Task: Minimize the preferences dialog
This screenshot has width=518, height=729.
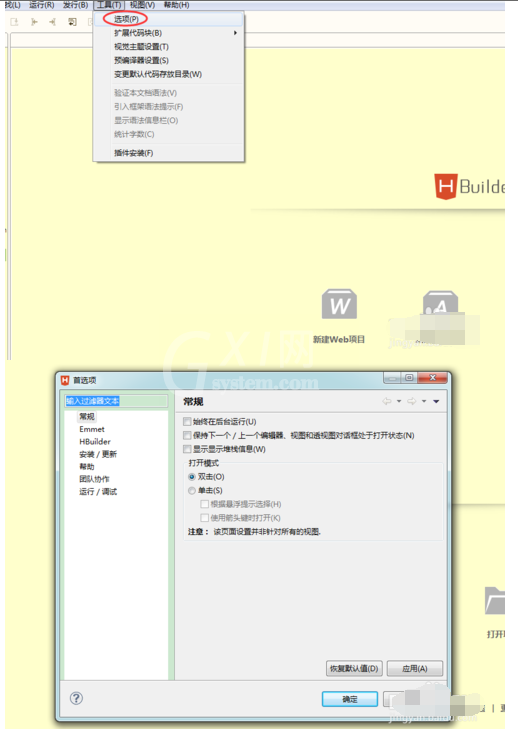Action: (392, 378)
